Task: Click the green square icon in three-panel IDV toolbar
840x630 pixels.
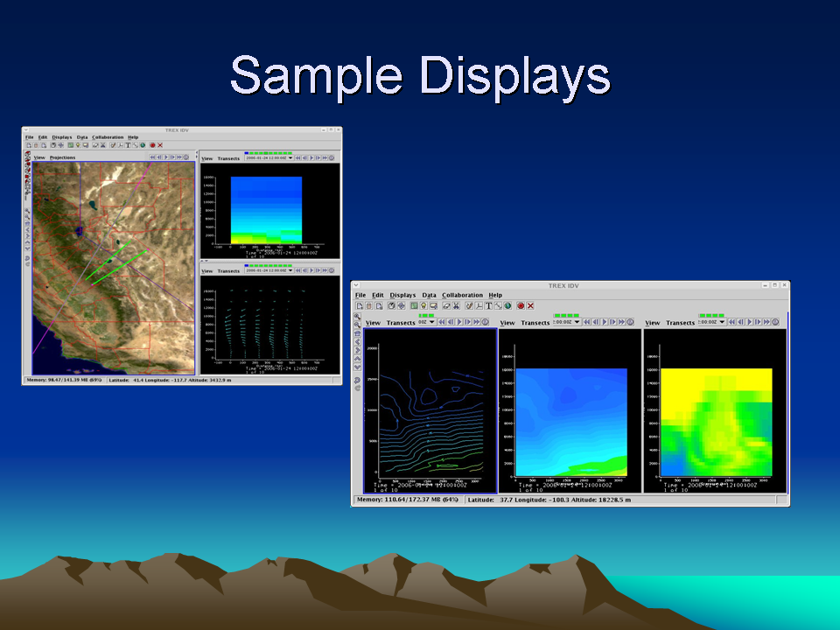Action: [414, 306]
